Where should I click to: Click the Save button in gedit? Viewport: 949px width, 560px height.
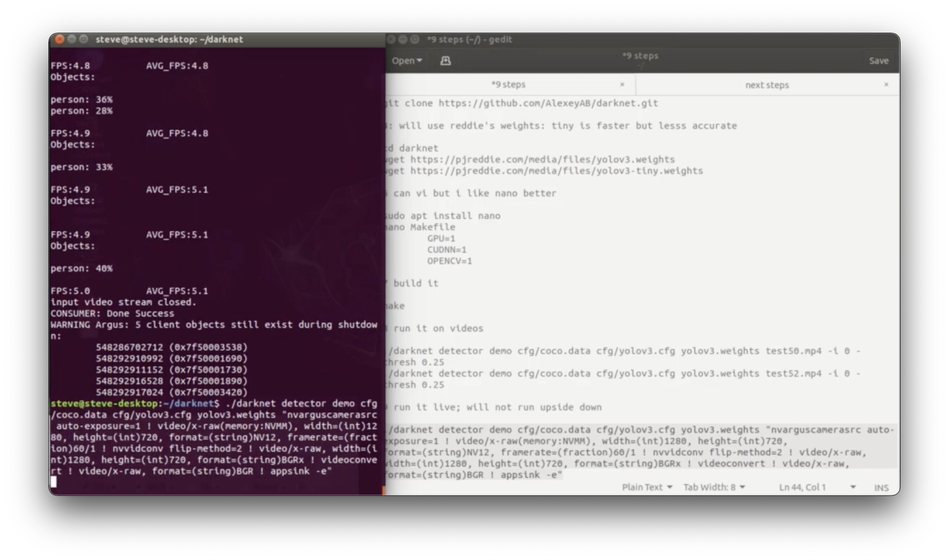[x=878, y=60]
